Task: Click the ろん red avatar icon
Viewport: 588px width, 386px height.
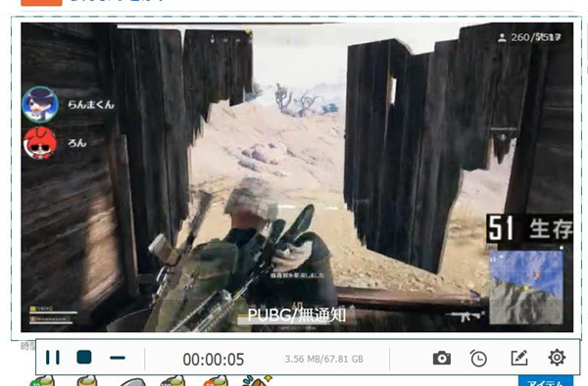Action: (40, 143)
